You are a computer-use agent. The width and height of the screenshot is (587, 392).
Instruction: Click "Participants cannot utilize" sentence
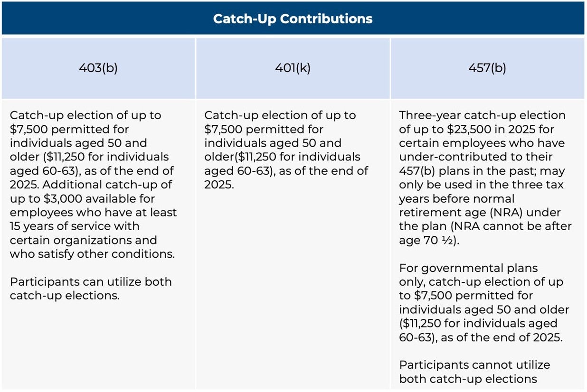(x=474, y=365)
